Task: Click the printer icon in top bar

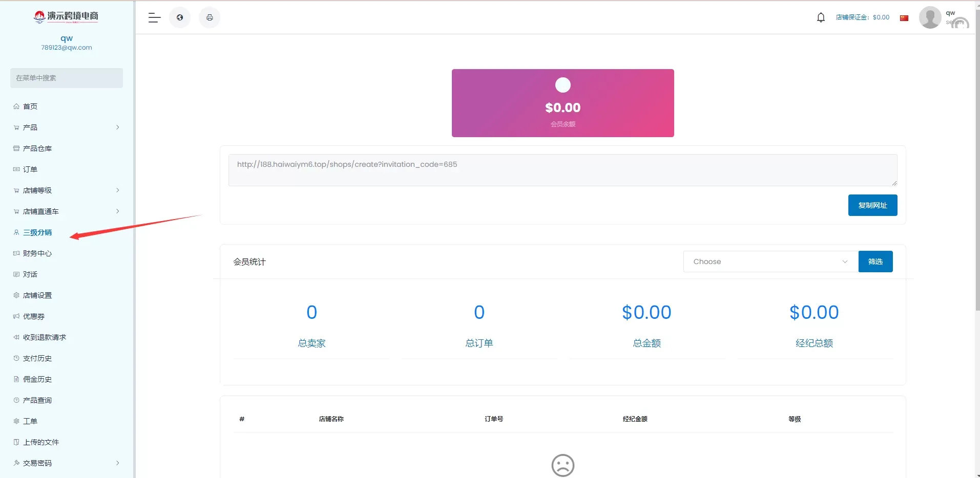Action: point(210,18)
